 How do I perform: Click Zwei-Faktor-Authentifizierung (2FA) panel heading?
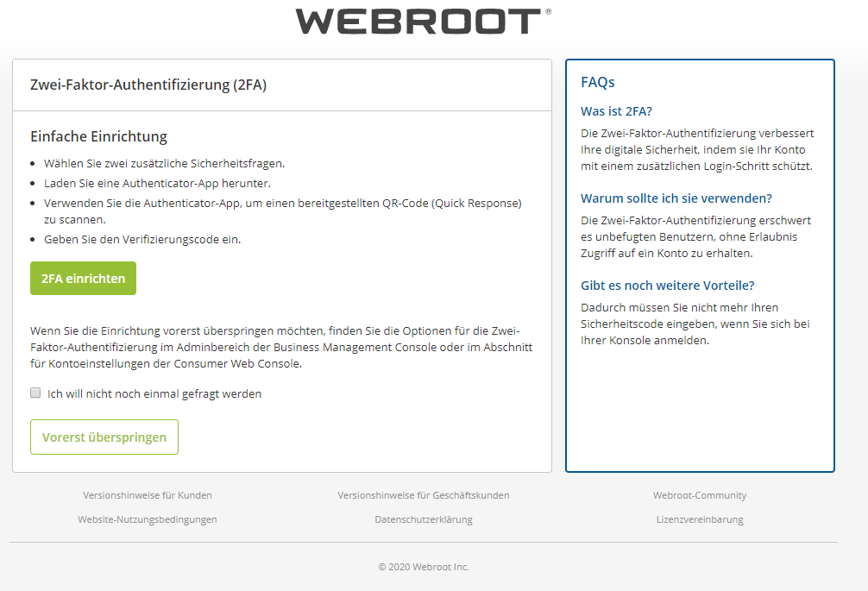click(148, 85)
